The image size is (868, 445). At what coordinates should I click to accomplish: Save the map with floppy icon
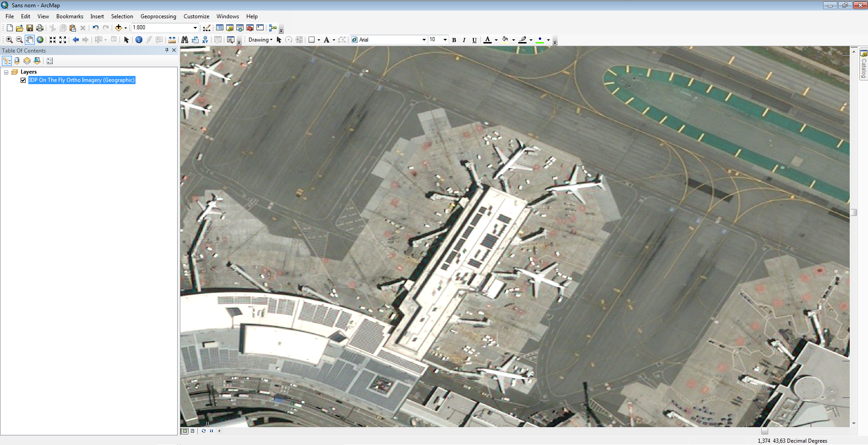click(x=30, y=28)
